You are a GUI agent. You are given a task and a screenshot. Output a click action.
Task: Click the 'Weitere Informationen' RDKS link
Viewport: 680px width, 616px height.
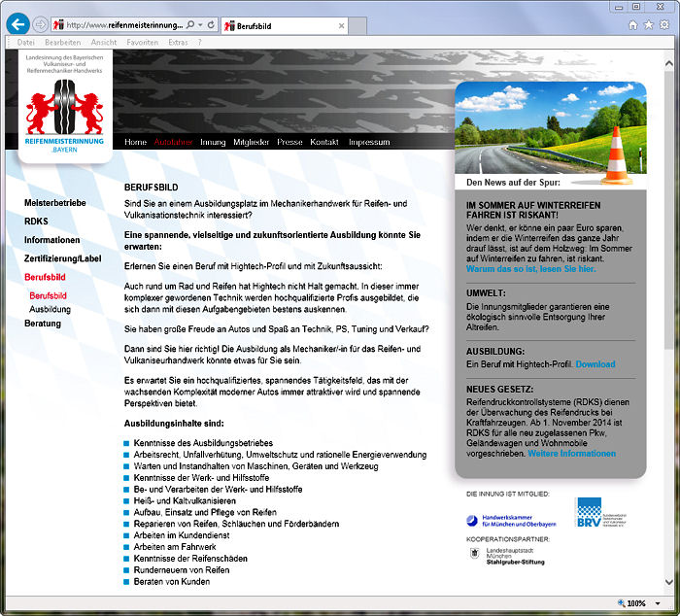(x=571, y=454)
